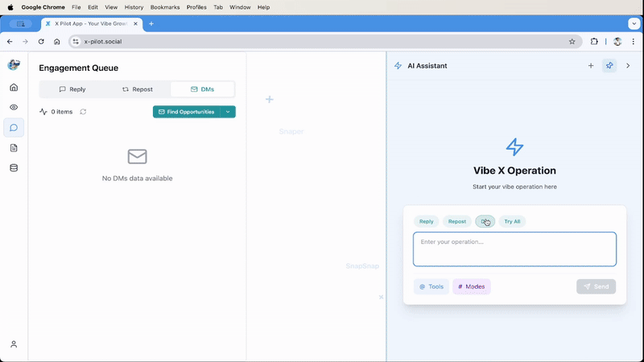This screenshot has height=362, width=644.
Task: Choose the Reply suggestion chip
Action: tap(427, 222)
